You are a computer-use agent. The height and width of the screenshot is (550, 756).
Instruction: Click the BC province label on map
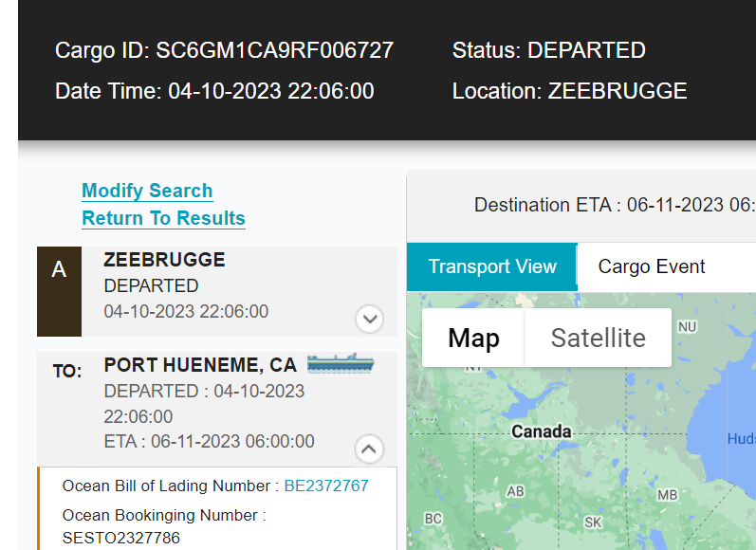point(433,519)
